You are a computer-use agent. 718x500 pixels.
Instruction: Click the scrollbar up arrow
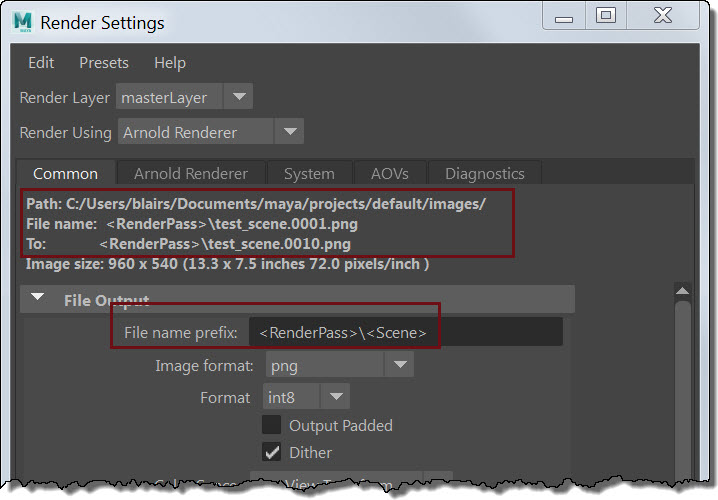(682, 292)
